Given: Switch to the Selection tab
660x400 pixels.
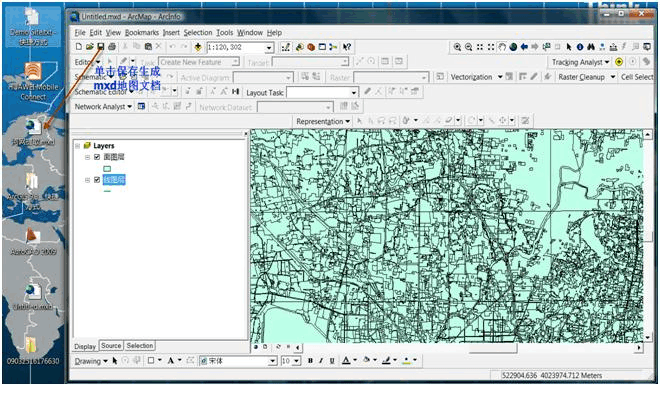Looking at the screenshot, I should 140,346.
